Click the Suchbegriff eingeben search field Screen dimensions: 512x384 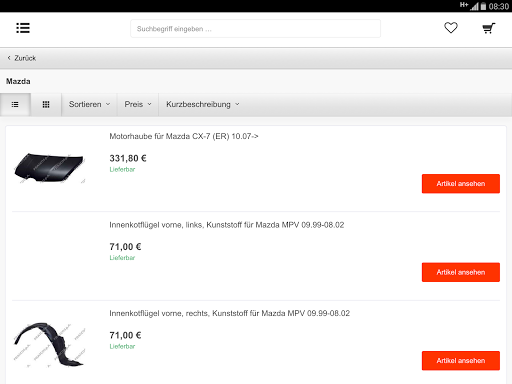click(255, 29)
